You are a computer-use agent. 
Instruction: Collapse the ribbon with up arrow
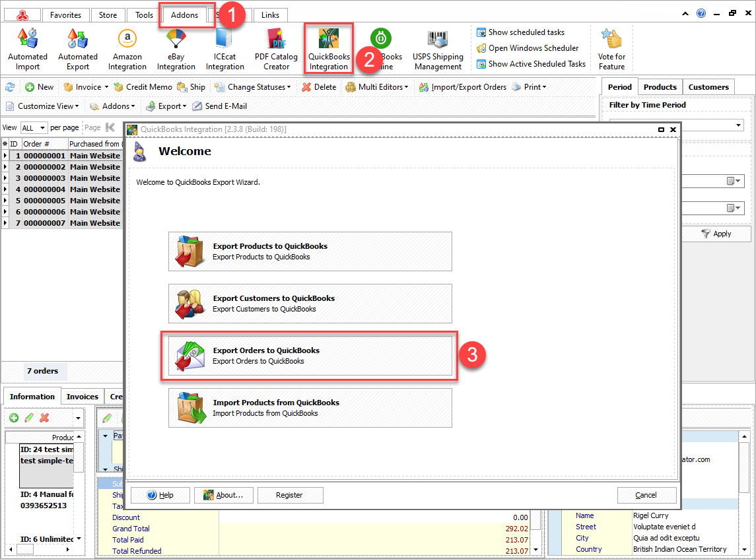pyautogui.click(x=685, y=13)
